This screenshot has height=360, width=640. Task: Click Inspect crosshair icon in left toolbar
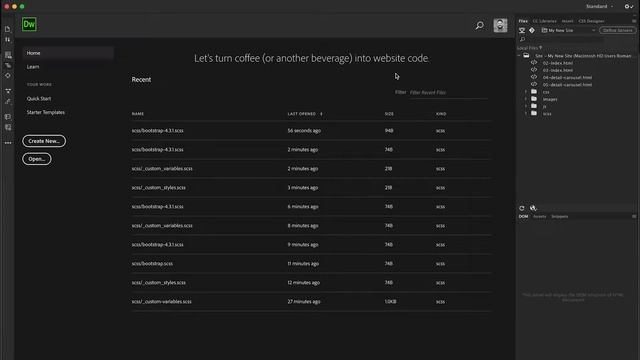[8, 76]
